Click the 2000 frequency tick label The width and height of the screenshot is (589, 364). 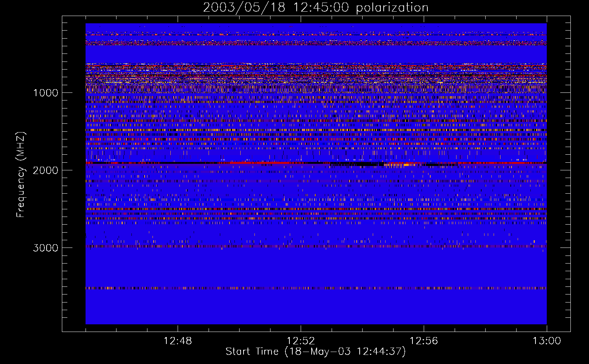pyautogui.click(x=46, y=170)
